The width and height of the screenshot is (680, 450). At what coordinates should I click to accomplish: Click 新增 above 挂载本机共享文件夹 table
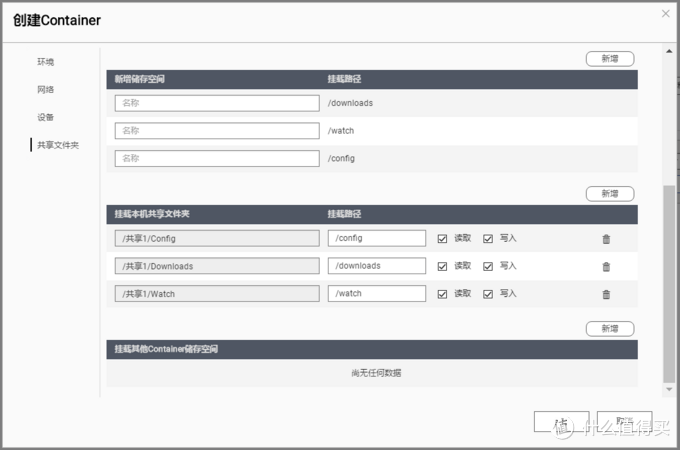[x=610, y=194]
